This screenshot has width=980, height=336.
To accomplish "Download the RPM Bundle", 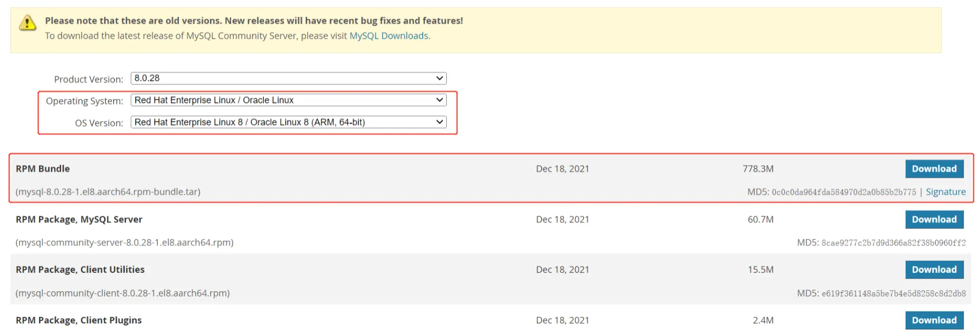I will pyautogui.click(x=934, y=169).
